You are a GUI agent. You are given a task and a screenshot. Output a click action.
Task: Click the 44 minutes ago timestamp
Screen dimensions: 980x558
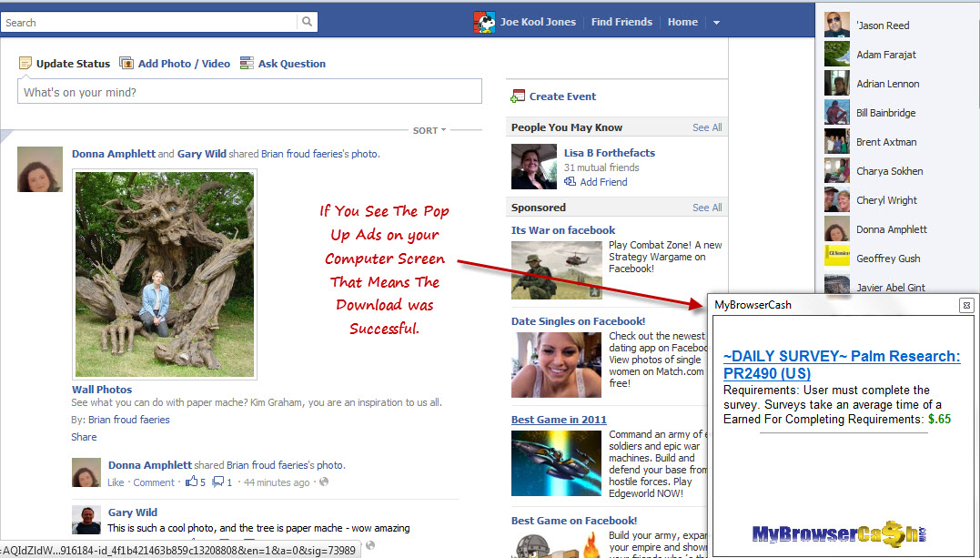tap(277, 482)
